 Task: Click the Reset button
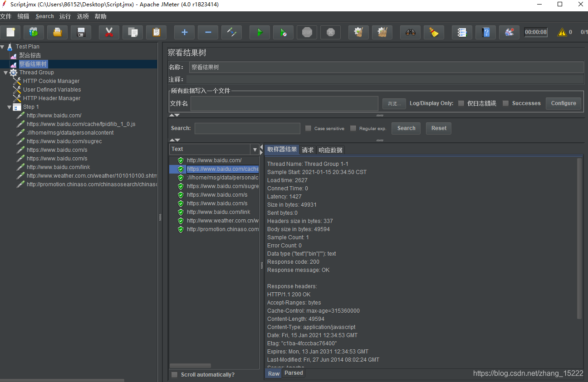(439, 128)
